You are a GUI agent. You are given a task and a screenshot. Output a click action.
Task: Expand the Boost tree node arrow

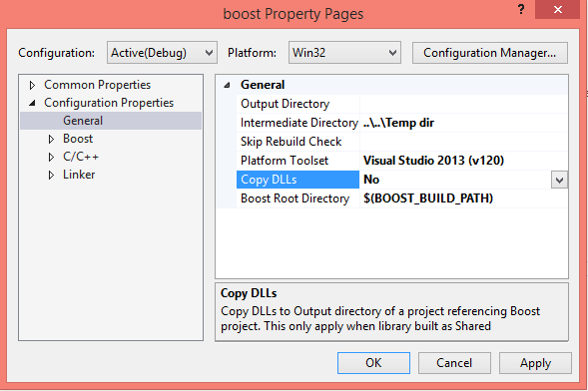[51, 140]
